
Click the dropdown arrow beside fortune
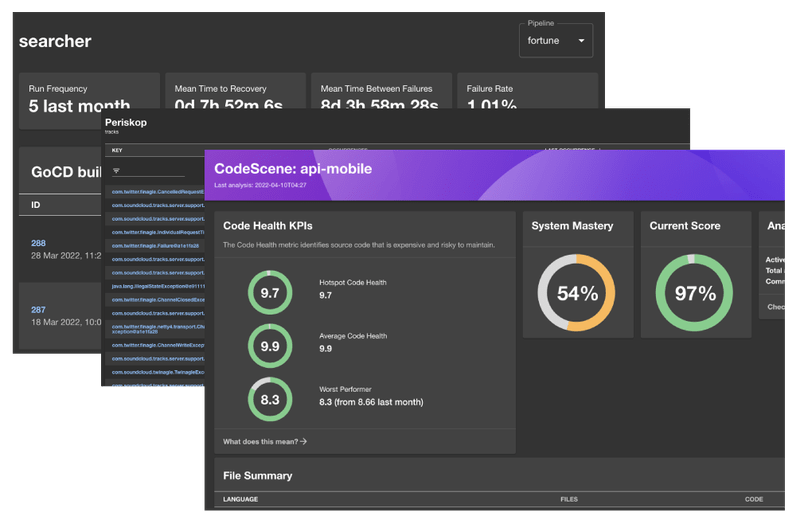pyautogui.click(x=581, y=40)
